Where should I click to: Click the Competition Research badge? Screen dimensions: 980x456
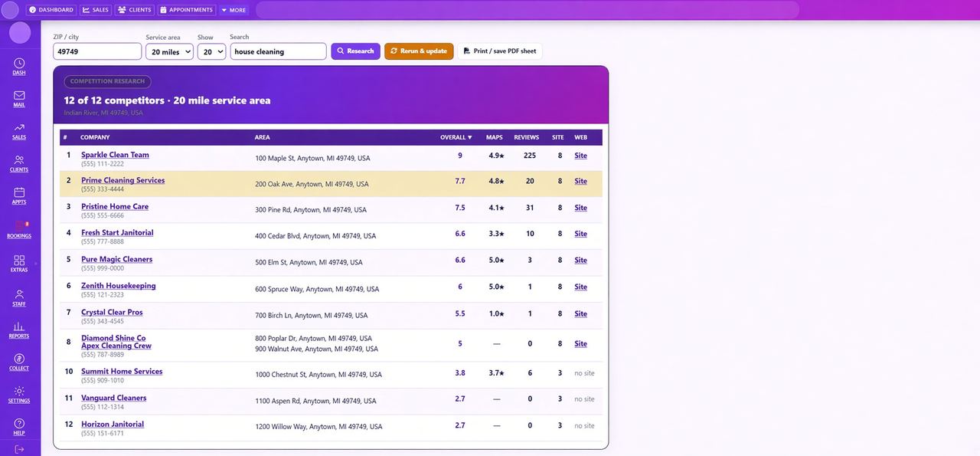[107, 81]
